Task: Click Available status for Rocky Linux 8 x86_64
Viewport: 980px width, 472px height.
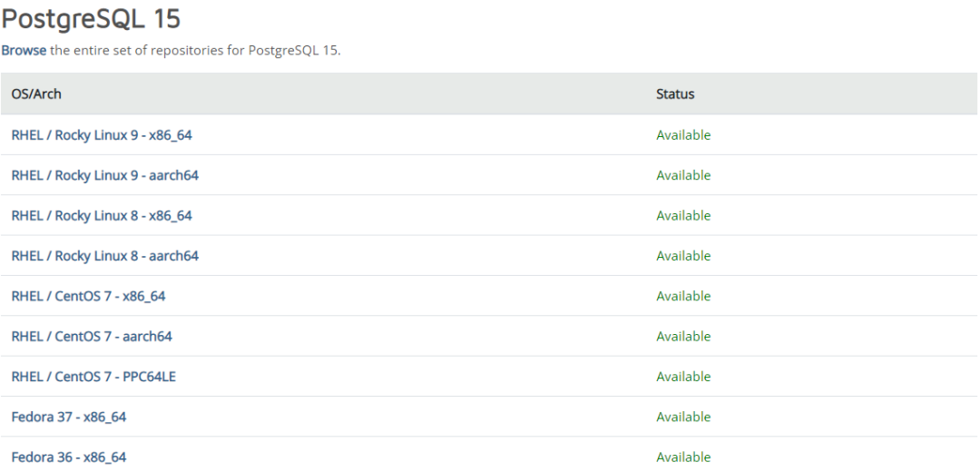Action: pyautogui.click(x=683, y=216)
